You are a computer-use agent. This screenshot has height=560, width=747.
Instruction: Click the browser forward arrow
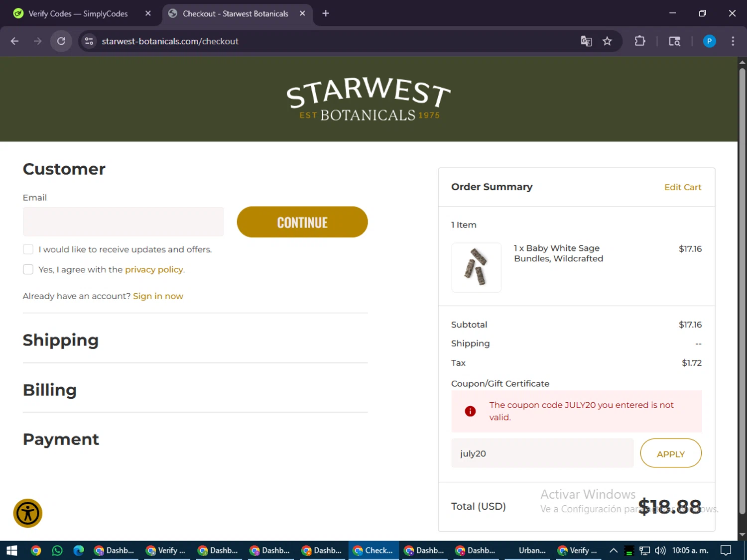click(x=37, y=41)
